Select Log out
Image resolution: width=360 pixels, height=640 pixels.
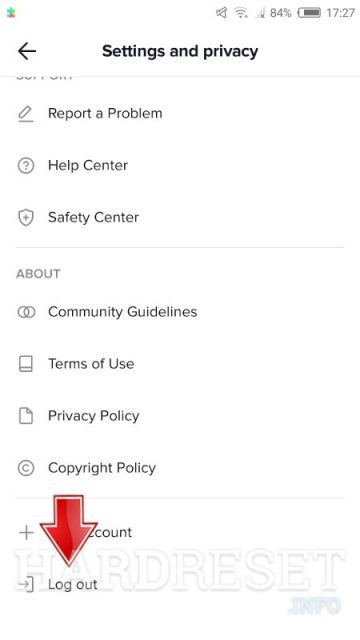[180, 584]
